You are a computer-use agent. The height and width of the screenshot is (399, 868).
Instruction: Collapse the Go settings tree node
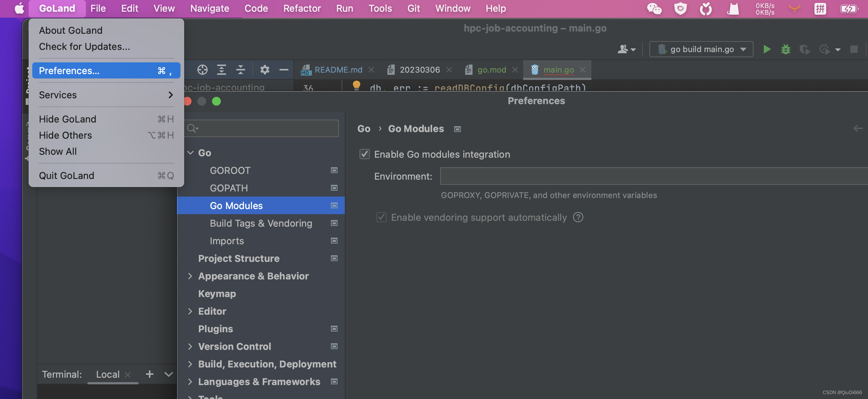pos(190,153)
